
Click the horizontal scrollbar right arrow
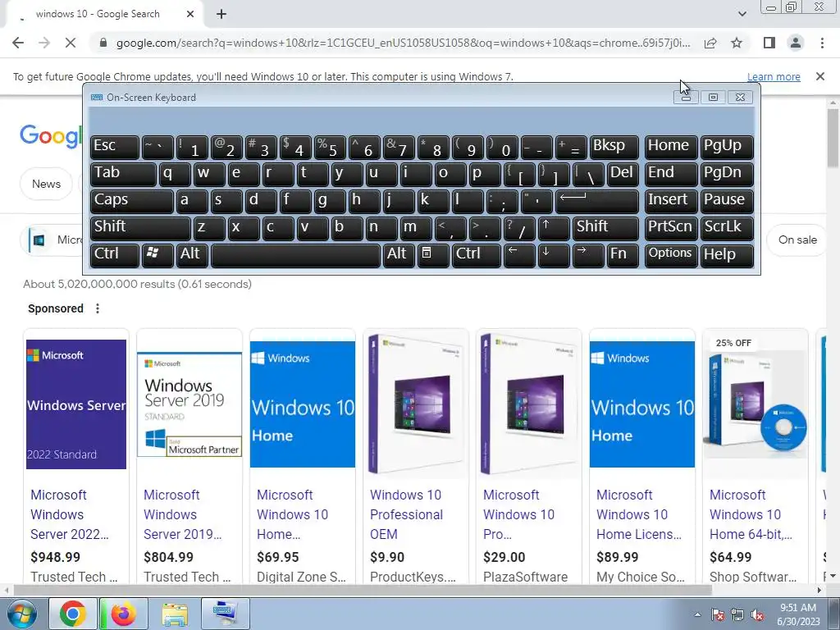[819, 590]
